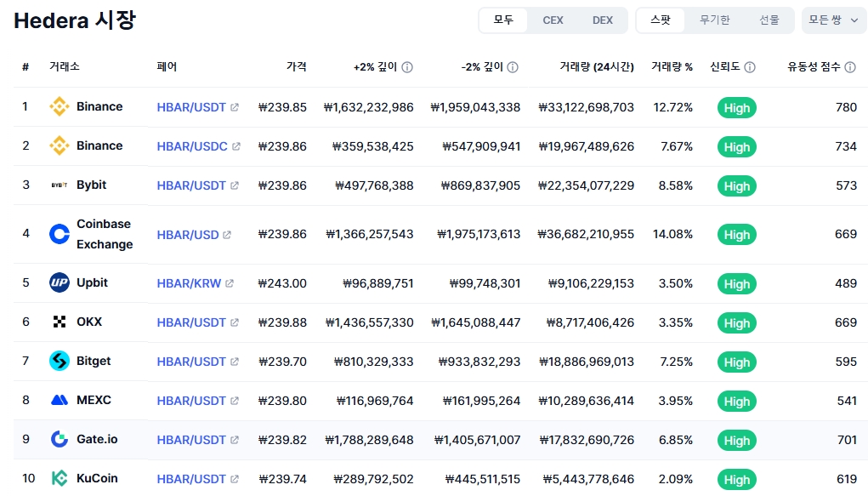Viewport: 868px width, 496px height.
Task: Click the Binance logo in the HBAR/USDT row
Action: [60, 106]
